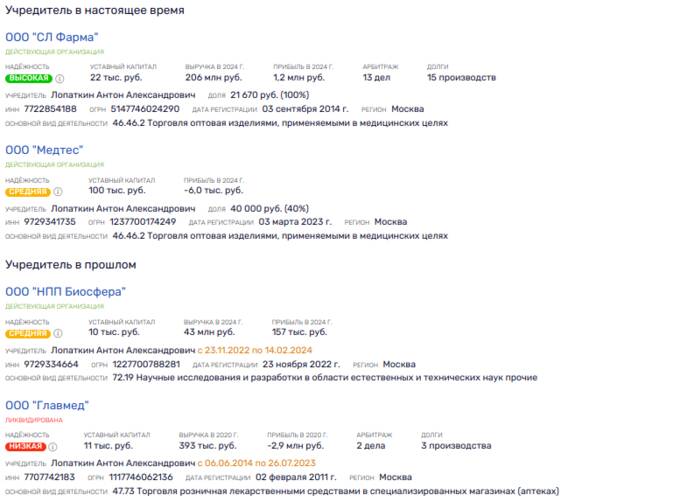Click the red НИЗКАЯ reliability badge

coord(26,446)
